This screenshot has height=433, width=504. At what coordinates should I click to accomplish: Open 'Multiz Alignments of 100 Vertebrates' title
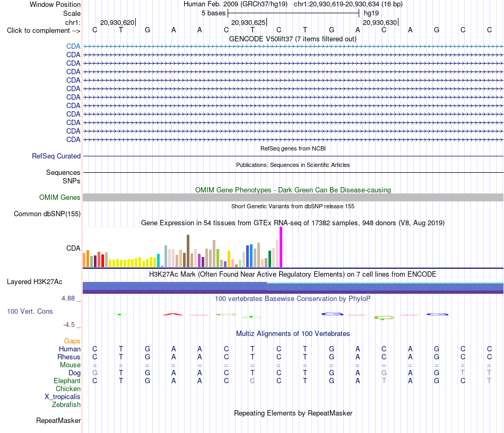click(x=293, y=334)
